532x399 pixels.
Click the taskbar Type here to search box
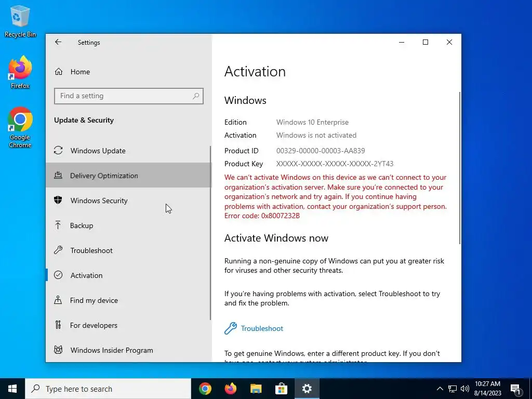pyautogui.click(x=108, y=389)
